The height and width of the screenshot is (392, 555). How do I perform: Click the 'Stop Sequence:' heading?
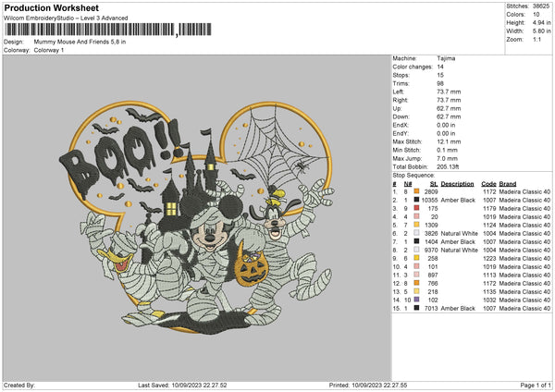pos(413,175)
